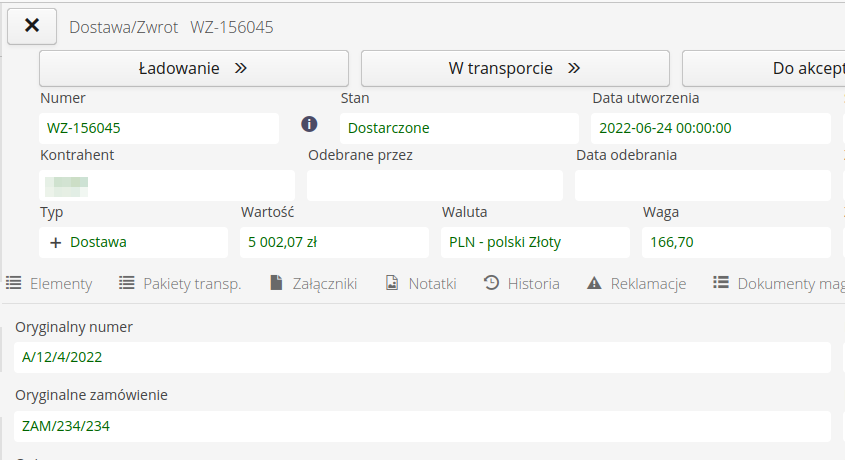This screenshot has height=460, width=845.
Task: Click the Do akcept status button
Action: pyautogui.click(x=764, y=68)
